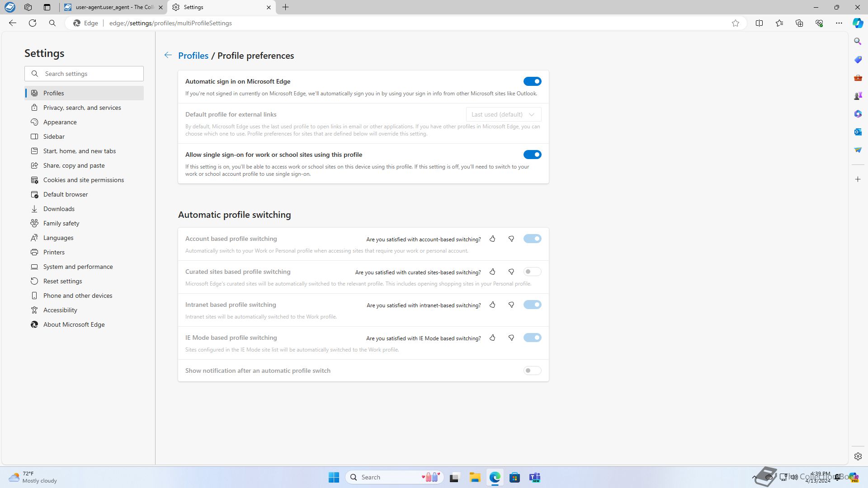868x488 pixels.
Task: Open sidebar Drop paper-plane icon
Action: (x=858, y=150)
